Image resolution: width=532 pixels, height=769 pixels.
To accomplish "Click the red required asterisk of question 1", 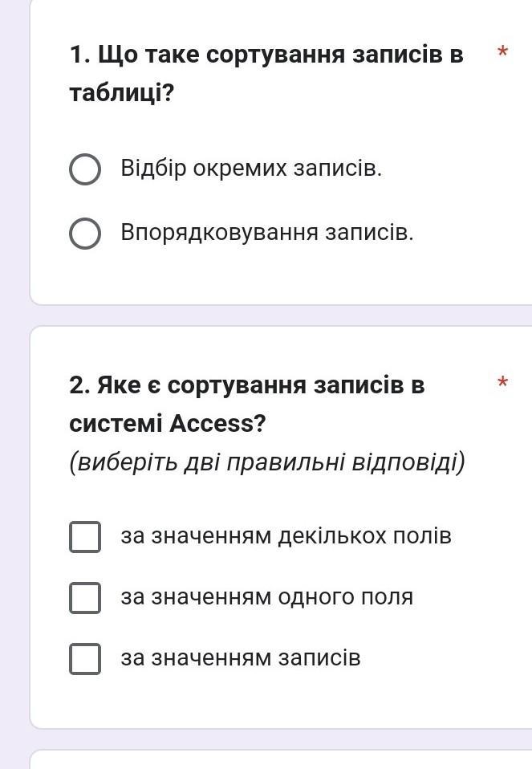I will click(x=502, y=51).
